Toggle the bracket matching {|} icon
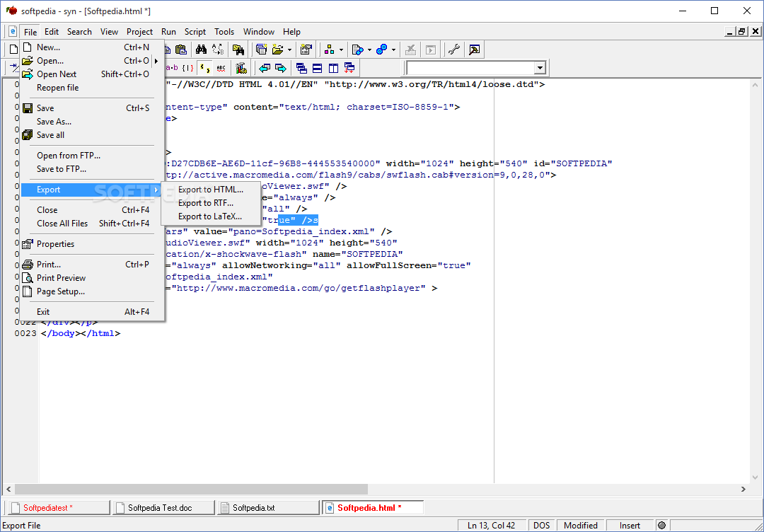Viewport: 764px width, 532px height. click(187, 68)
